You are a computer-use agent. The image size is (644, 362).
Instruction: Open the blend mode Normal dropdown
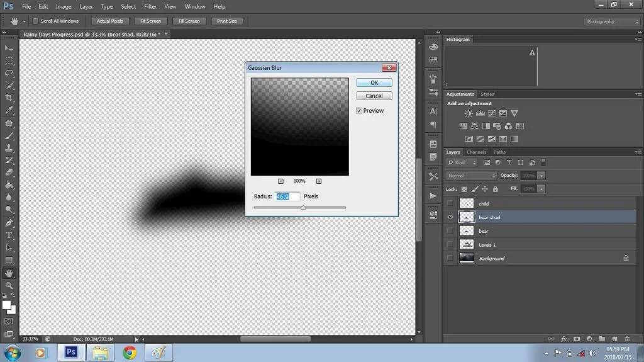(x=471, y=176)
